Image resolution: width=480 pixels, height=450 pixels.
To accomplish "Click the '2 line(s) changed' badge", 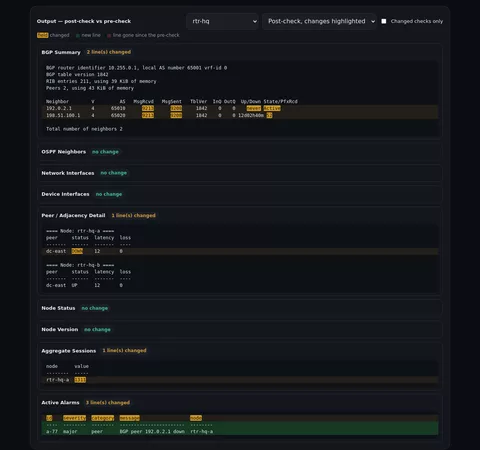I will (109, 52).
